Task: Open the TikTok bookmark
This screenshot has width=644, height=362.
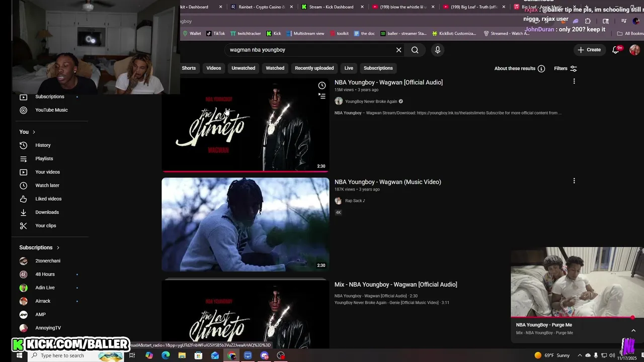Action: point(215,33)
